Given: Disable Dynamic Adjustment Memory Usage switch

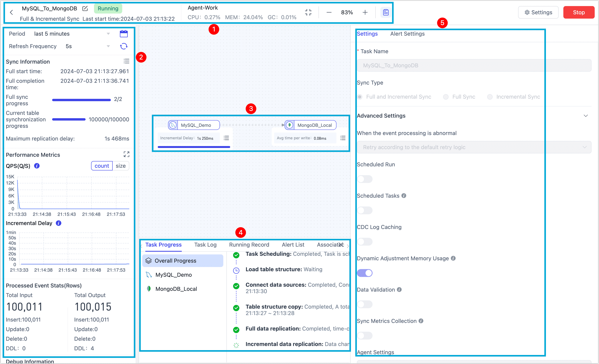Looking at the screenshot, I should coord(364,273).
